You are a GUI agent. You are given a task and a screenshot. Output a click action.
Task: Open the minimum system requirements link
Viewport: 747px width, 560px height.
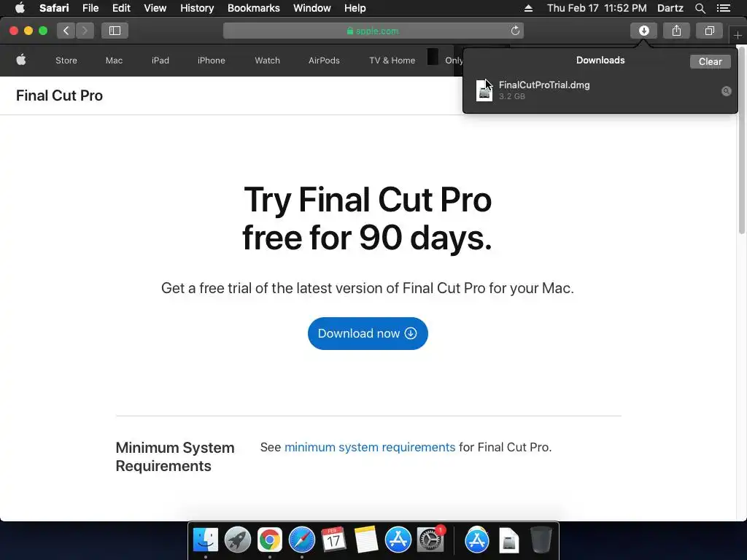(x=370, y=447)
